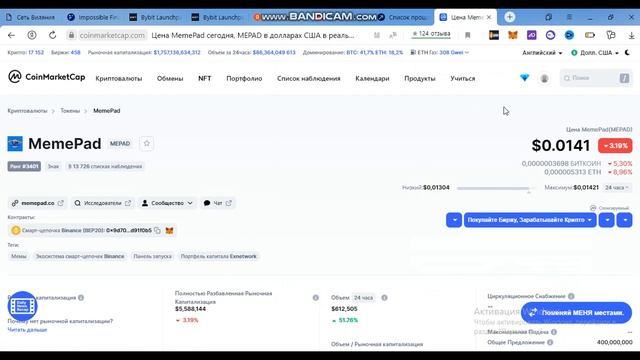Viewport: 640px width, 360px height.
Task: Open the memepad.co website link
Action: (38, 203)
